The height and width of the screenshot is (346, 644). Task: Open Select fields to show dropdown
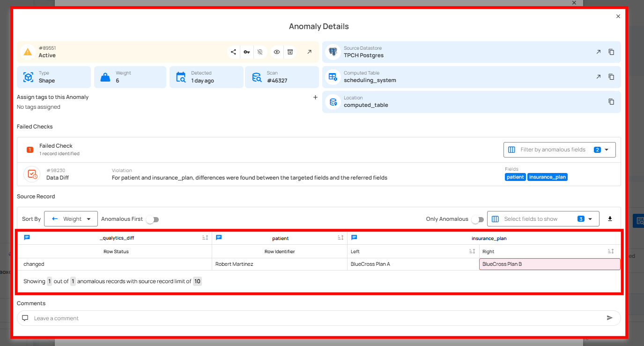pos(543,219)
